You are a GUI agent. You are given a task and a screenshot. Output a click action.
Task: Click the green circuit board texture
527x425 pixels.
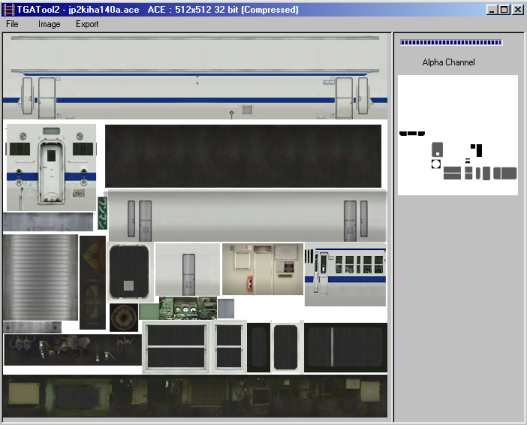point(188,308)
